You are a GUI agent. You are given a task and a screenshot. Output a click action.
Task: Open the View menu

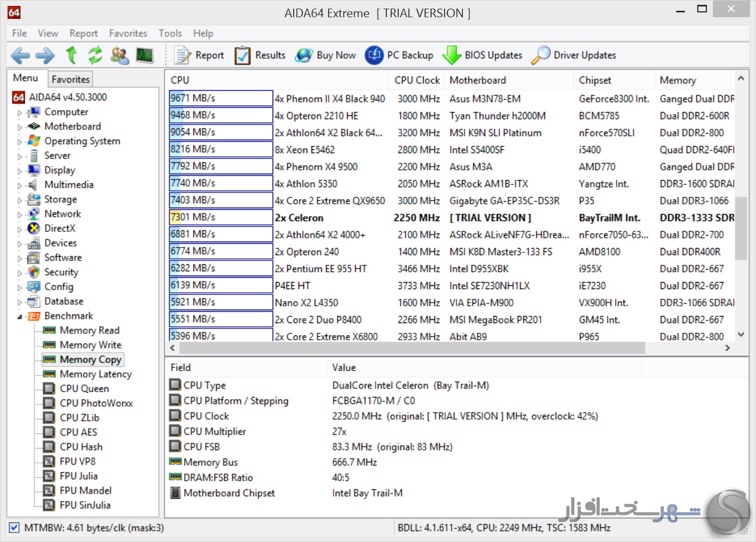tap(48, 33)
